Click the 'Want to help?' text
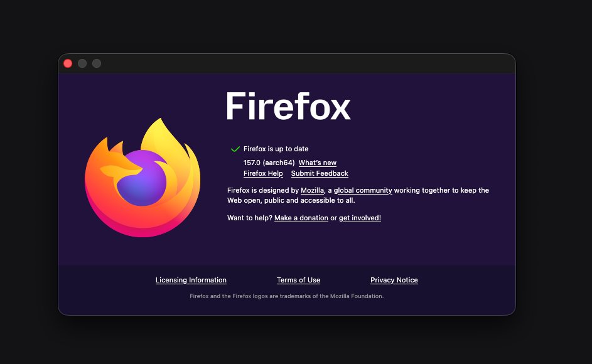 point(250,218)
